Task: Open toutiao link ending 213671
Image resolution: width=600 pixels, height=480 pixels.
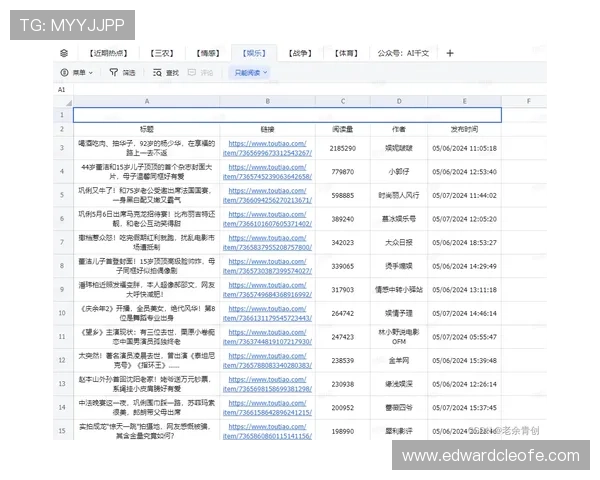Action: tap(267, 196)
